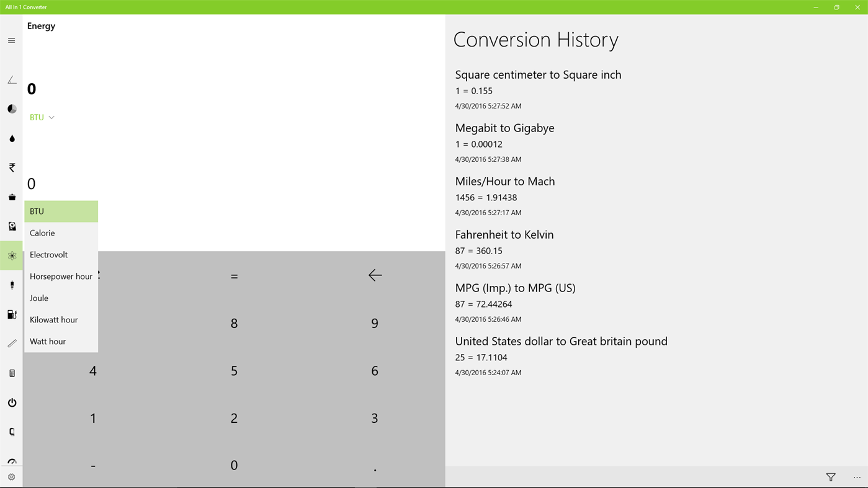Open the Currency converter from the sidebar
Screen dimensions: 868x488
(11, 167)
